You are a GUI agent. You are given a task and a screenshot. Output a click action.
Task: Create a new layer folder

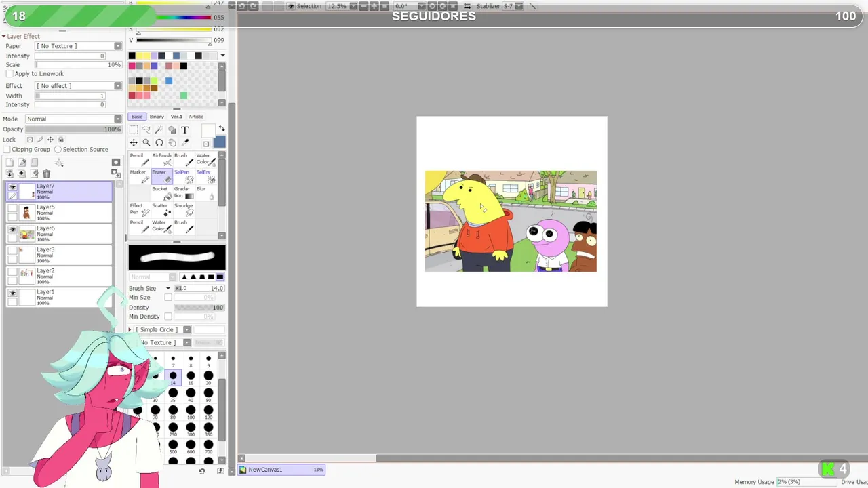34,163
